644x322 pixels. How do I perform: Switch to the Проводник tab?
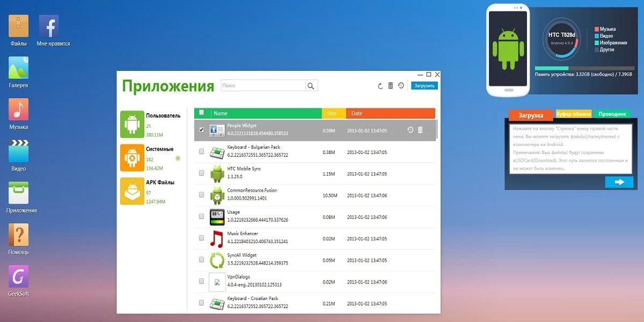(x=612, y=114)
